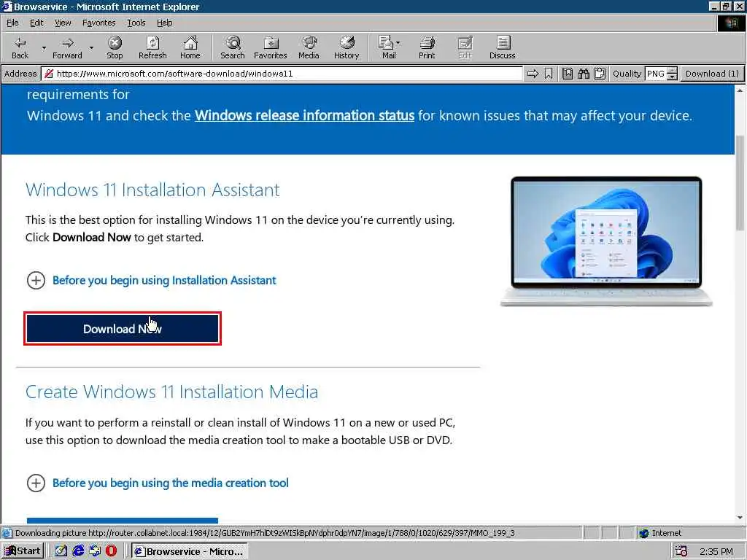Click the binoculars find icon
Viewport: 747px width, 560px height.
point(584,74)
